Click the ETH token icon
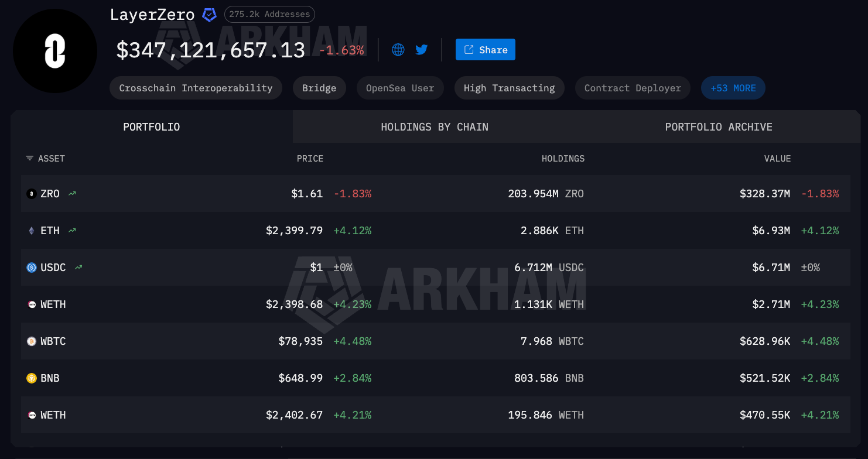 click(x=32, y=231)
